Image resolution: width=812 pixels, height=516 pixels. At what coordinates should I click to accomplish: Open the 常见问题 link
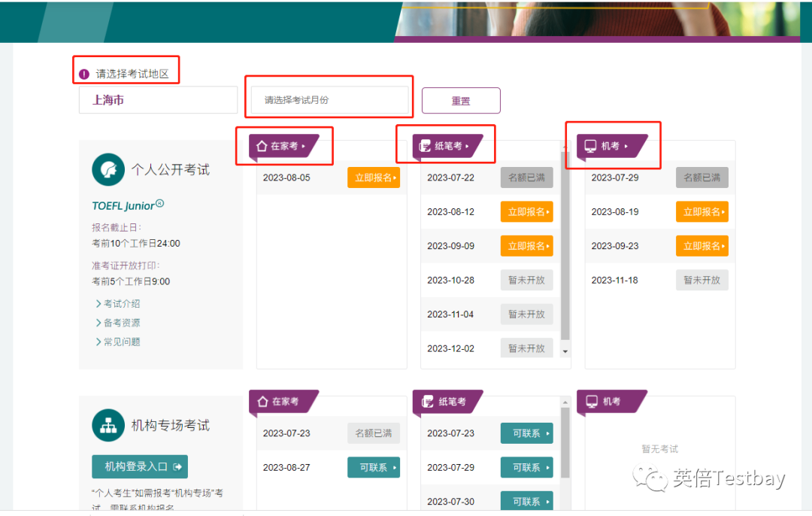(x=118, y=342)
